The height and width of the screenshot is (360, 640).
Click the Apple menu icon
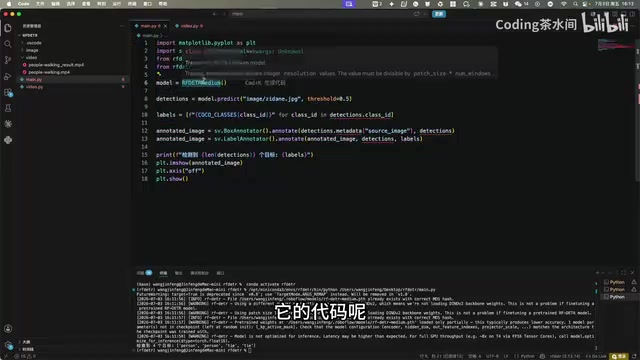(x=9, y=4)
